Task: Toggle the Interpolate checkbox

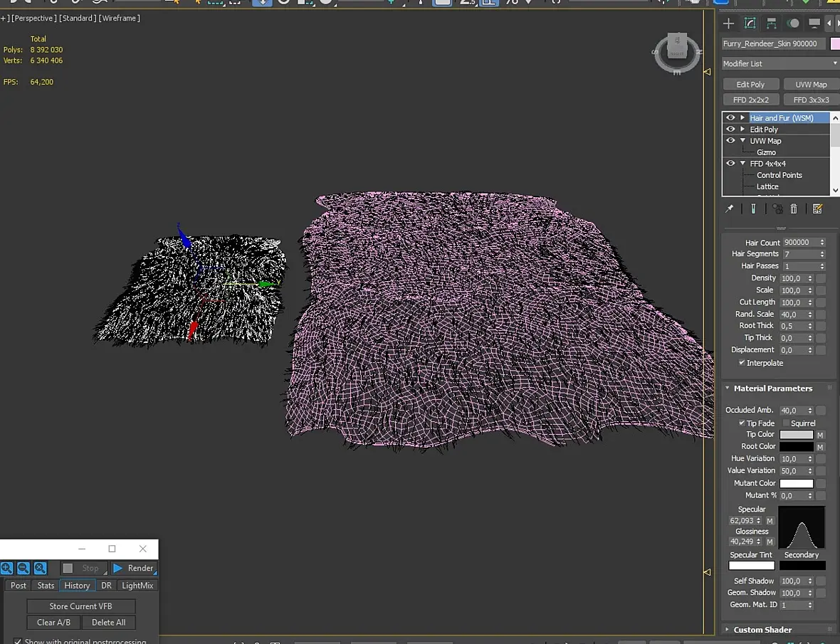Action: pyautogui.click(x=742, y=363)
